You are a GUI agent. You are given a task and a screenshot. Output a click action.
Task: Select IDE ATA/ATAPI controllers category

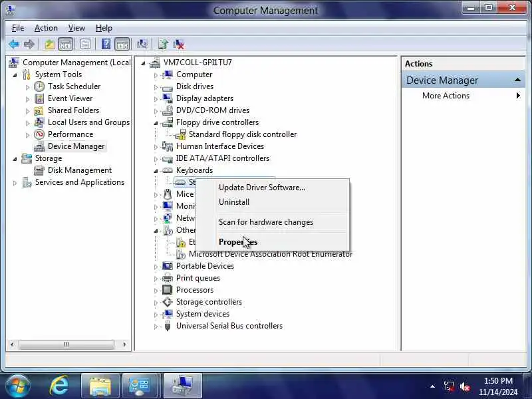223,158
